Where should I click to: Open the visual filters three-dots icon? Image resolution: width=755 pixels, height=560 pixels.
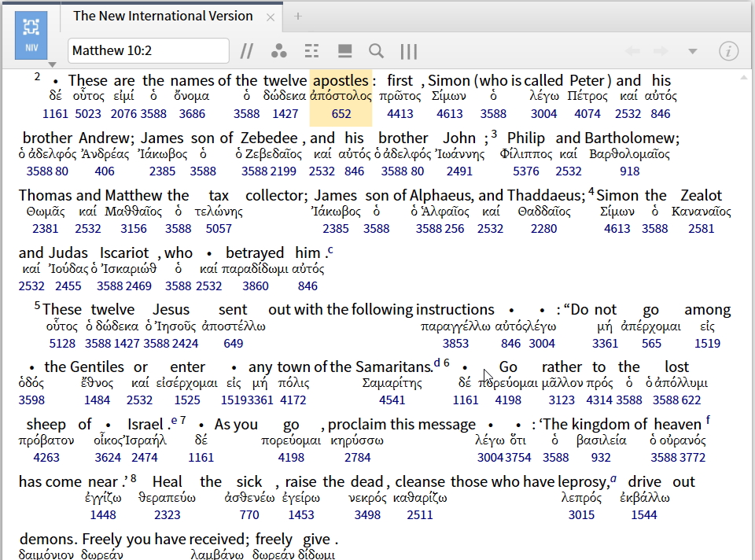tap(278, 51)
